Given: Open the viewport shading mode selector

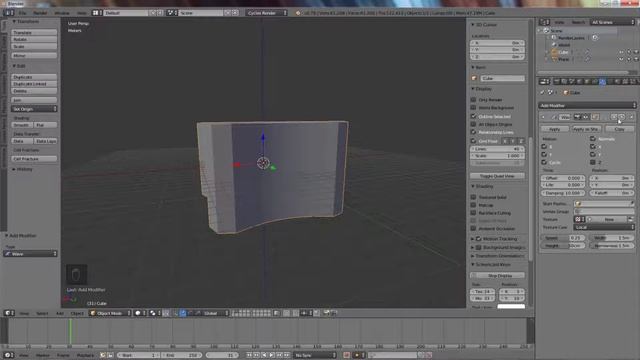Looking at the screenshot, I should 140,313.
